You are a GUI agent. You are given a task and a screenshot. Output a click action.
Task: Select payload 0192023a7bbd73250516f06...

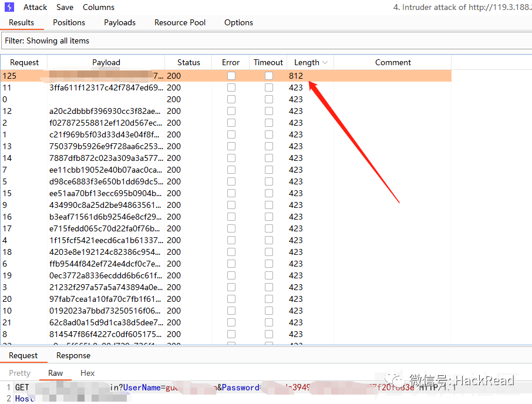coord(106,311)
